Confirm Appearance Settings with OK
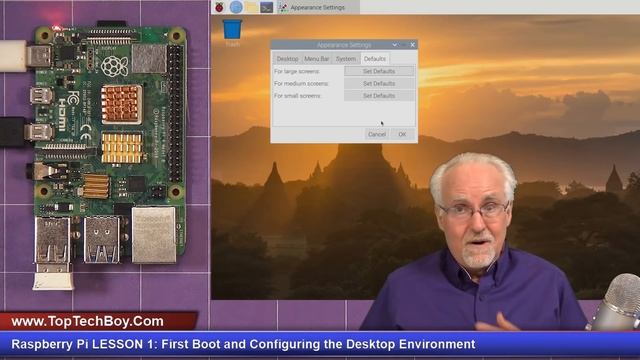Screen dimensions: 640x360 pyautogui.click(x=402, y=134)
